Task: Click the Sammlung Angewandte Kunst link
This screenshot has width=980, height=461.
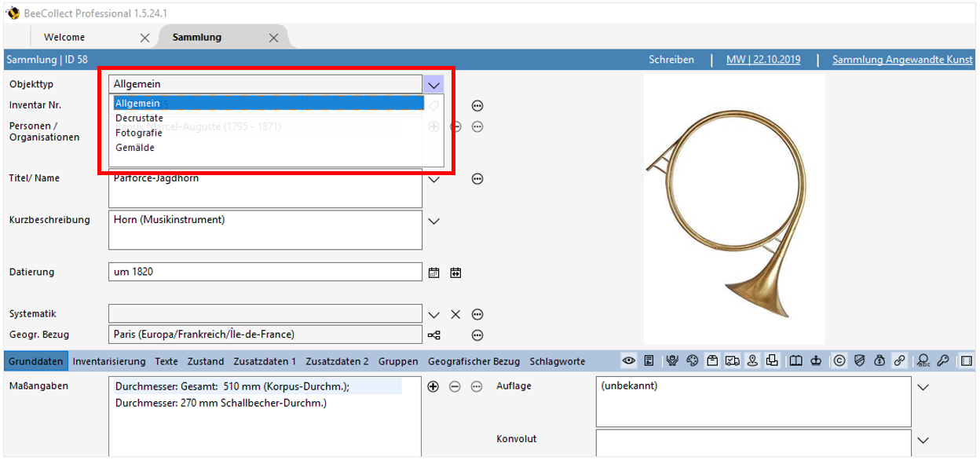Action: [902, 60]
